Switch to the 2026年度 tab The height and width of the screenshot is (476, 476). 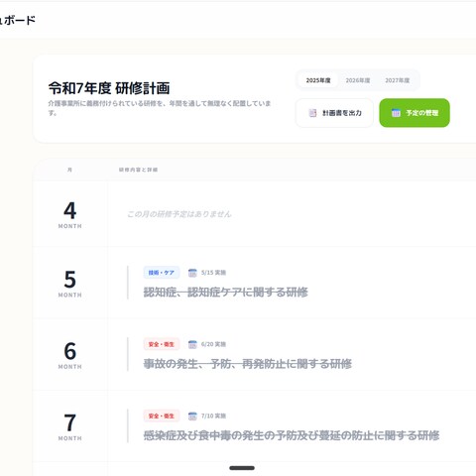[x=358, y=80]
